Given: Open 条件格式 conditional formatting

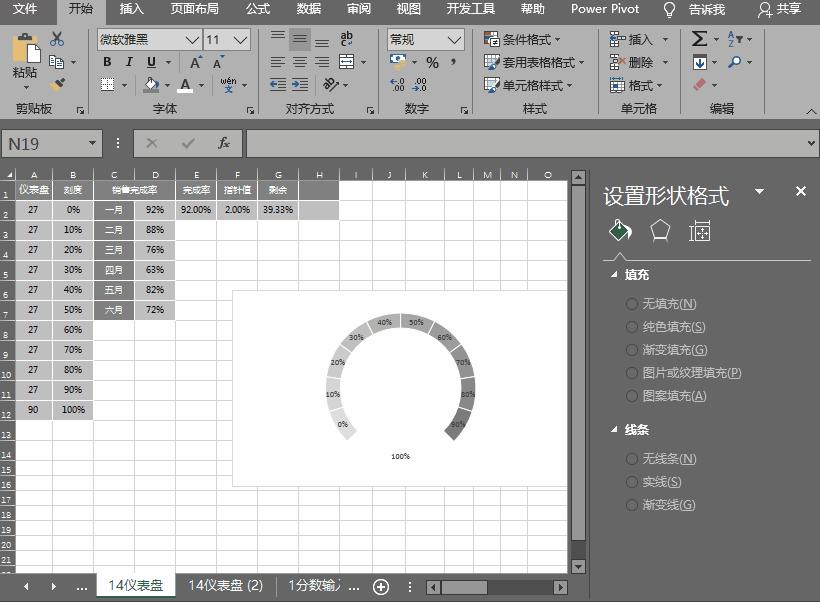Looking at the screenshot, I should [x=525, y=38].
